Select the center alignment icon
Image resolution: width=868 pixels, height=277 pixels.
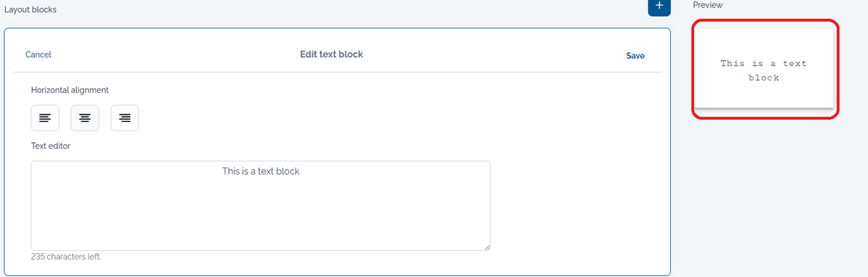coord(85,118)
